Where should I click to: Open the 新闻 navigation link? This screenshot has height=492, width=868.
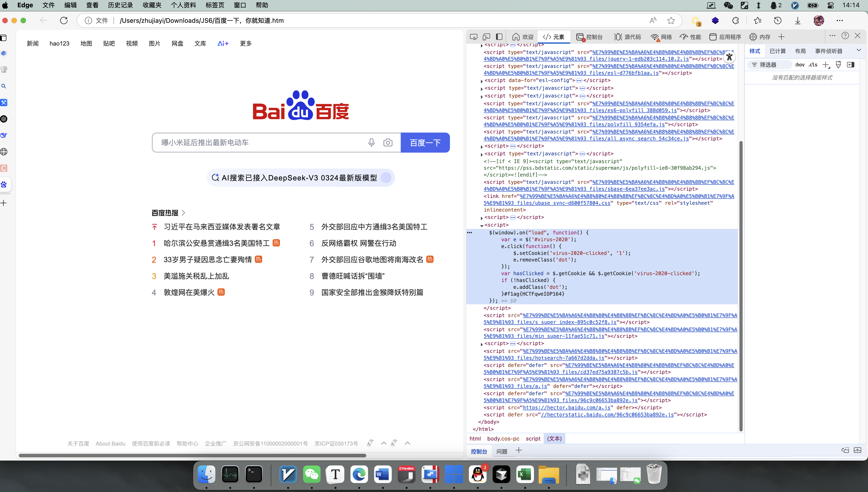tap(32, 44)
